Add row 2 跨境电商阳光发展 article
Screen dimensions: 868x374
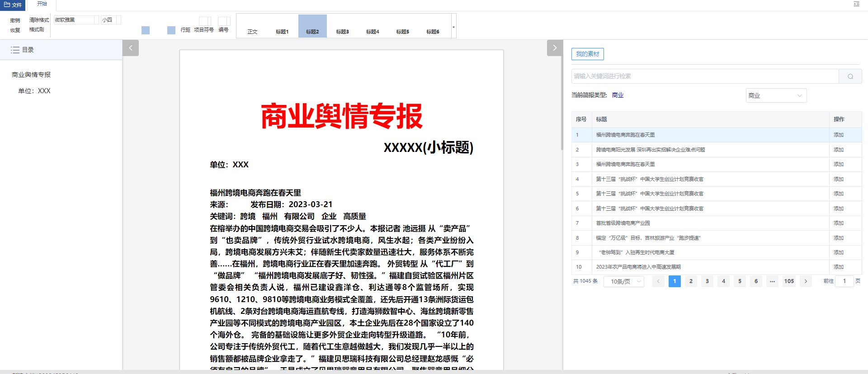(839, 150)
